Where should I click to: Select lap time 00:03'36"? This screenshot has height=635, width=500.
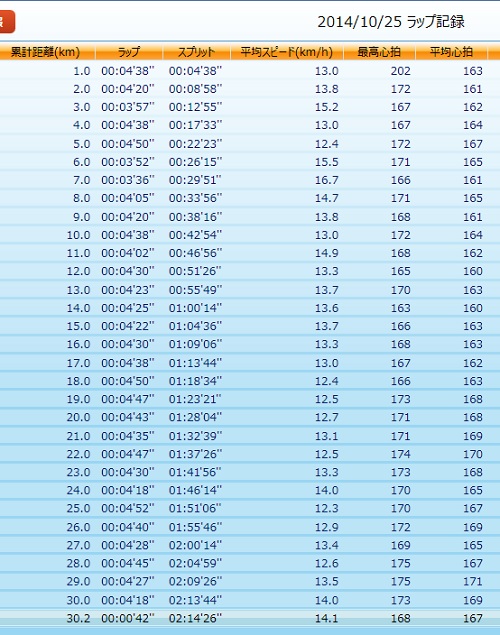pos(128,180)
